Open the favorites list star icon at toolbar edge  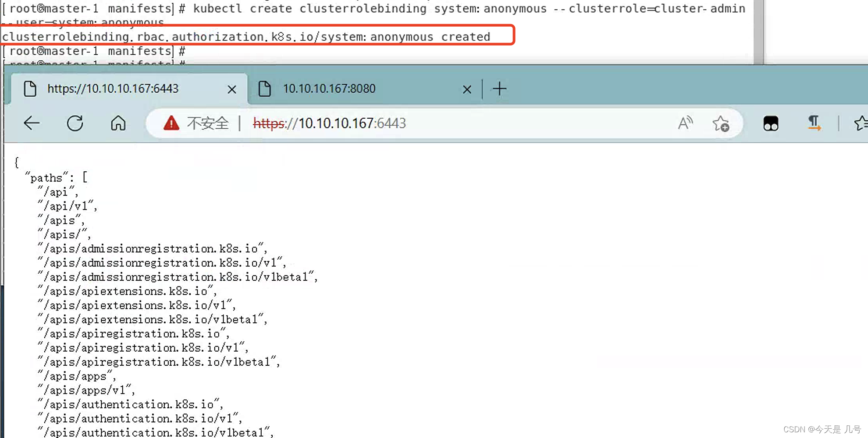pyautogui.click(x=861, y=124)
